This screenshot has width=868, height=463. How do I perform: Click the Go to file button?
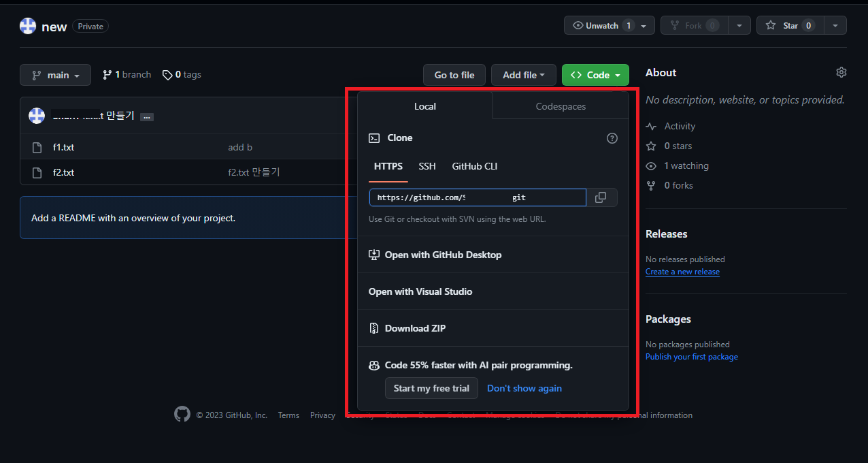coord(454,75)
